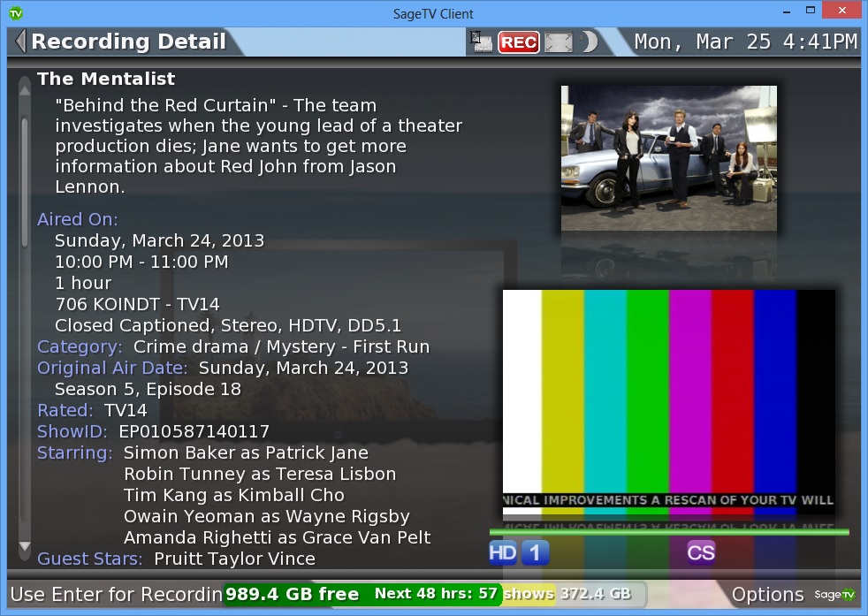Click the red REC indicator icon
Image resolution: width=868 pixels, height=616 pixels.
point(519,42)
